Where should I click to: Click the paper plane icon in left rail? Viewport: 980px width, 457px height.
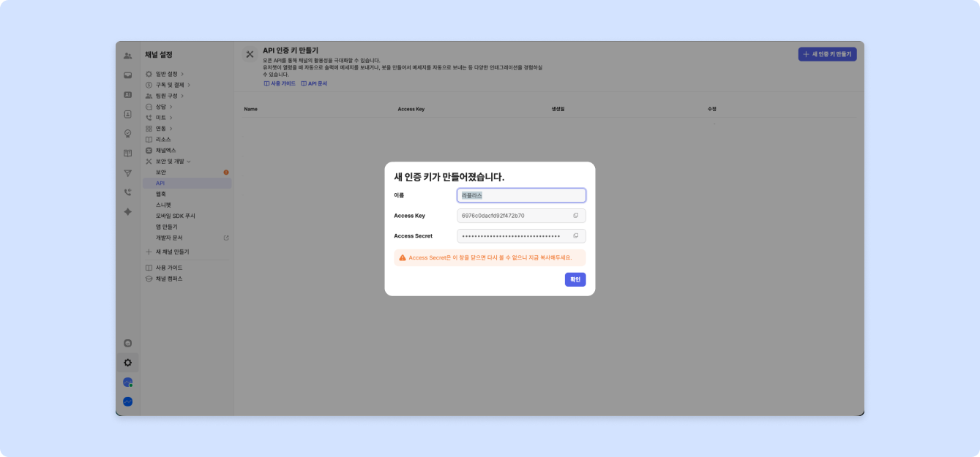click(128, 173)
